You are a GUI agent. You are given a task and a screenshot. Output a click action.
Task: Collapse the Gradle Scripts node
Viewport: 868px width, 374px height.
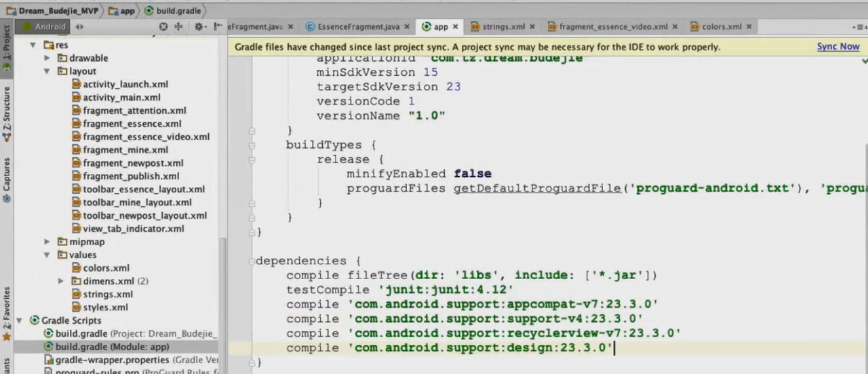click(20, 320)
